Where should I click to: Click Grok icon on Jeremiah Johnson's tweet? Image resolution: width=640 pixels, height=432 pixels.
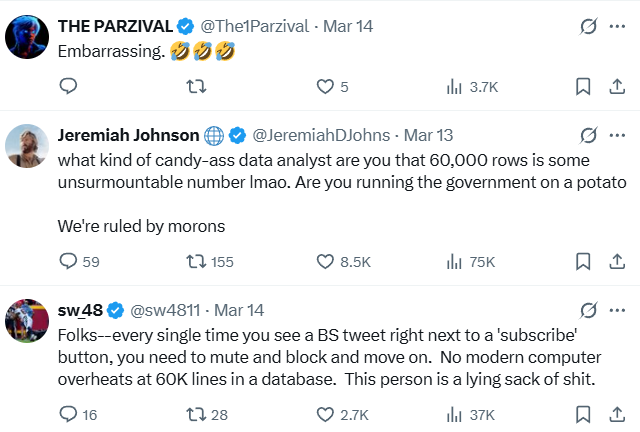tap(589, 135)
